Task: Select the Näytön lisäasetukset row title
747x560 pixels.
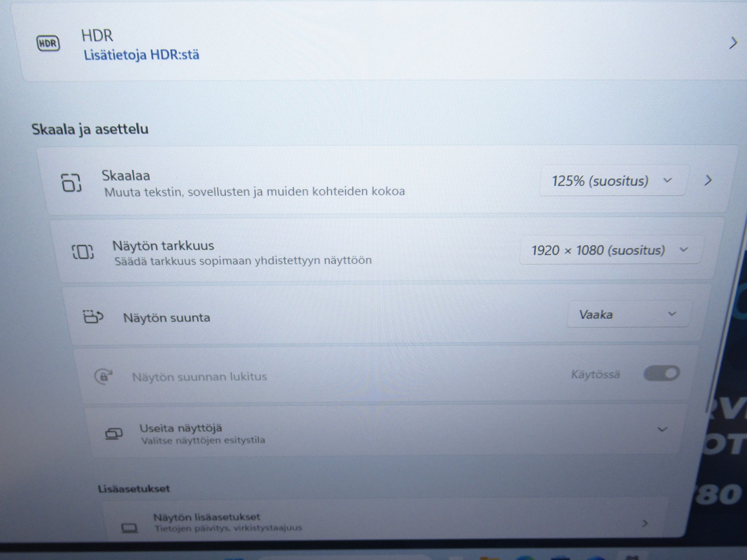Action: pyautogui.click(x=206, y=517)
